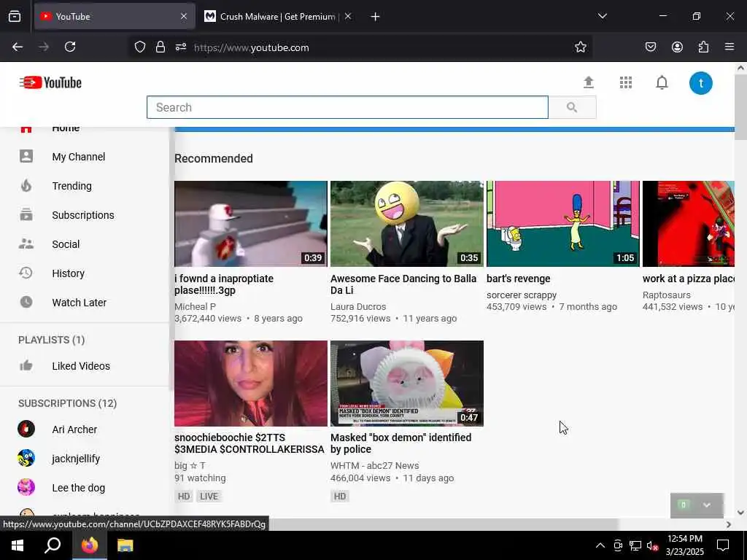This screenshot has height=560, width=747.
Task: Open the Windows Start menu
Action: pyautogui.click(x=18, y=545)
